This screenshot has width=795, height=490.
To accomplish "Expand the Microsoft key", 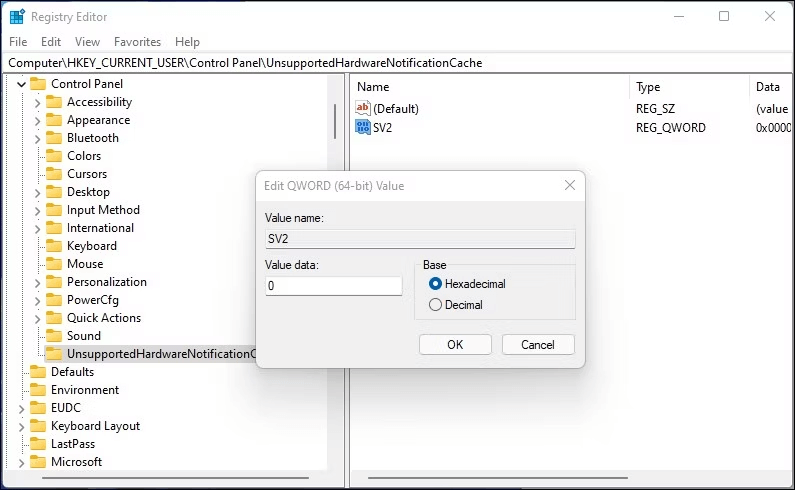I will point(21,463).
